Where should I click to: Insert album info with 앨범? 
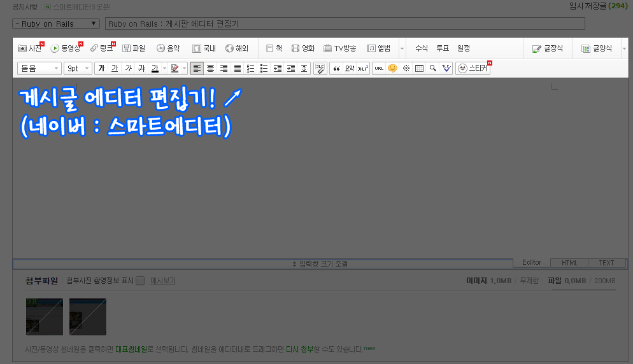[x=379, y=48]
